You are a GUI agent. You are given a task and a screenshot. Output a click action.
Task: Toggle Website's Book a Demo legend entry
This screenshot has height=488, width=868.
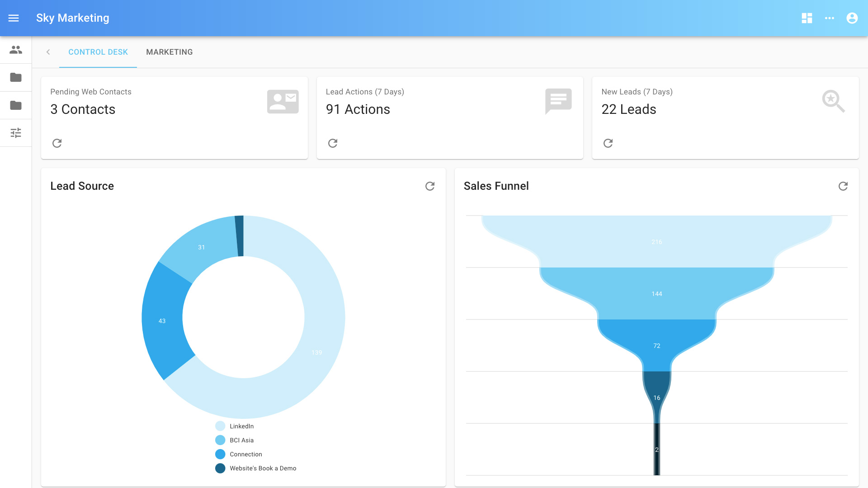pyautogui.click(x=263, y=468)
